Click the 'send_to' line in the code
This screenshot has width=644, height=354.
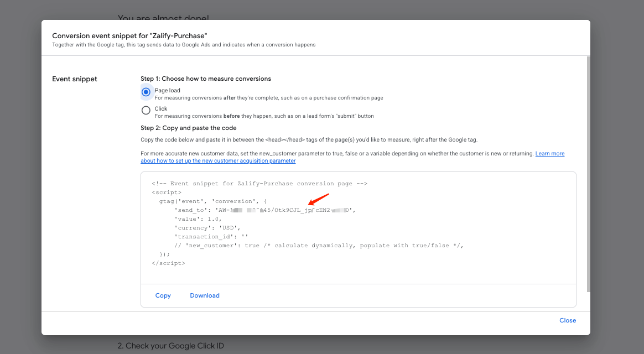pyautogui.click(x=265, y=210)
